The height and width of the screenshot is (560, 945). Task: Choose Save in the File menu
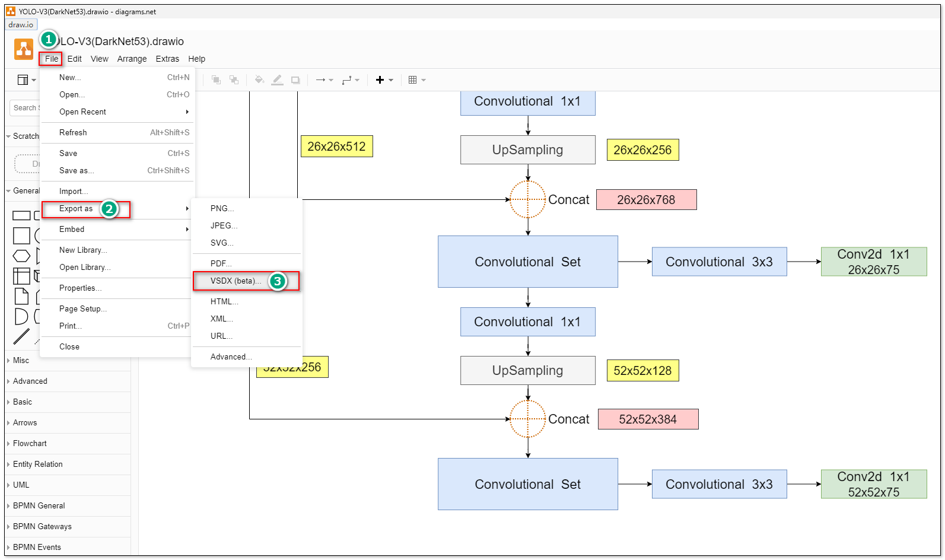tap(117, 153)
